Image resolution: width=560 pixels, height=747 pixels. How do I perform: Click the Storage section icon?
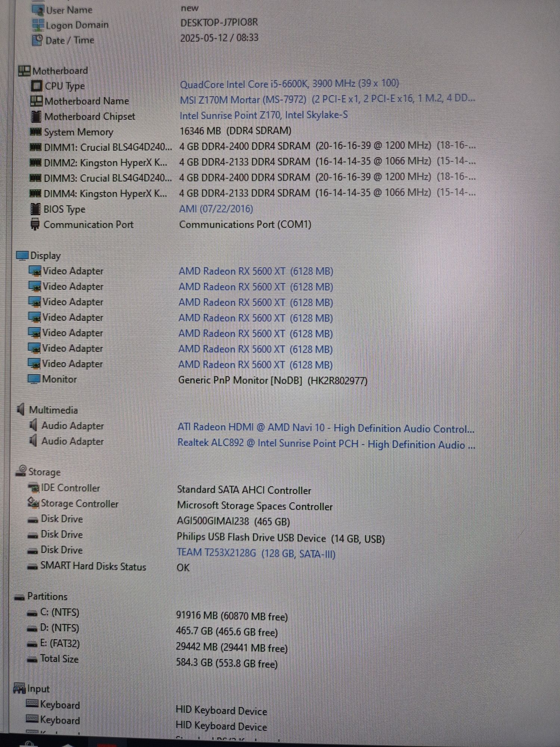pyautogui.click(x=21, y=471)
